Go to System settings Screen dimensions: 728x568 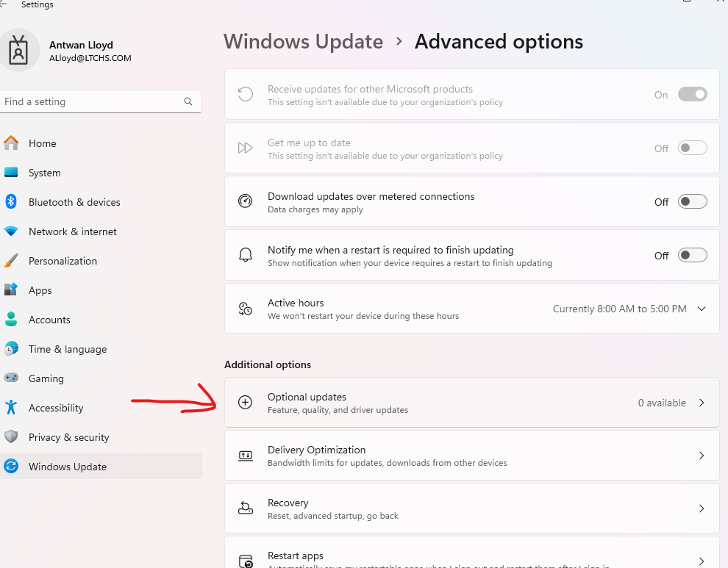[101, 173]
